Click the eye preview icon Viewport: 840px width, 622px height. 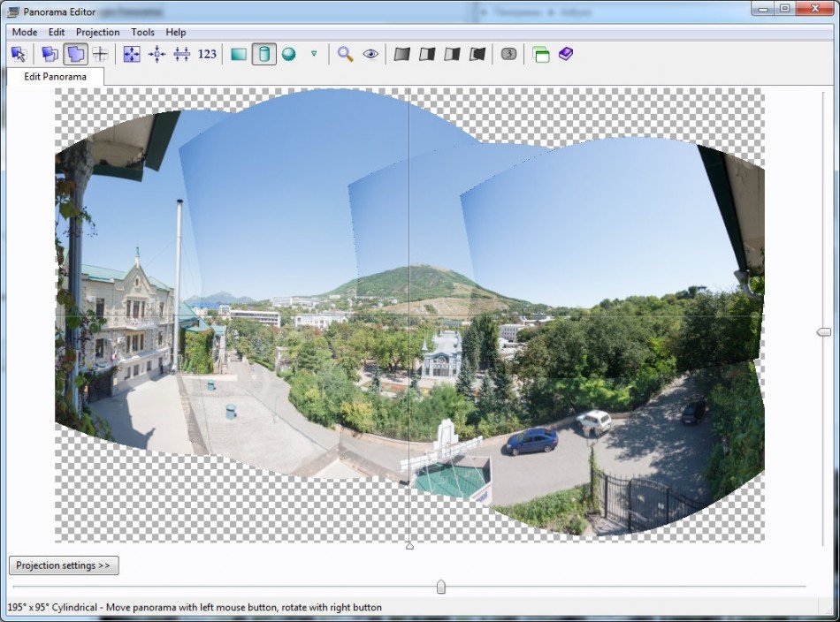[x=370, y=54]
